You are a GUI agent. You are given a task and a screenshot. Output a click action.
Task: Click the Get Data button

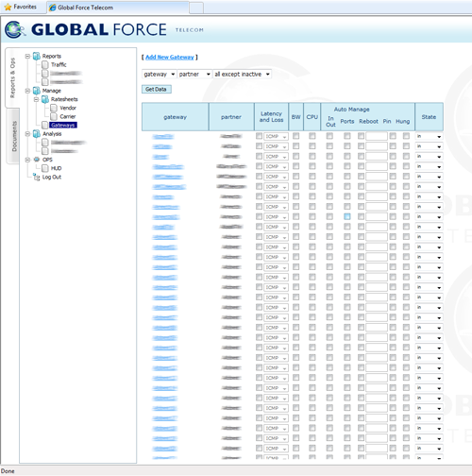(x=156, y=90)
